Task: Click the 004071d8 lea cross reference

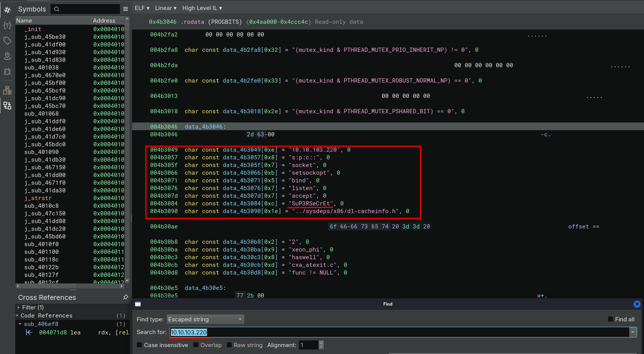Action: coord(60,332)
